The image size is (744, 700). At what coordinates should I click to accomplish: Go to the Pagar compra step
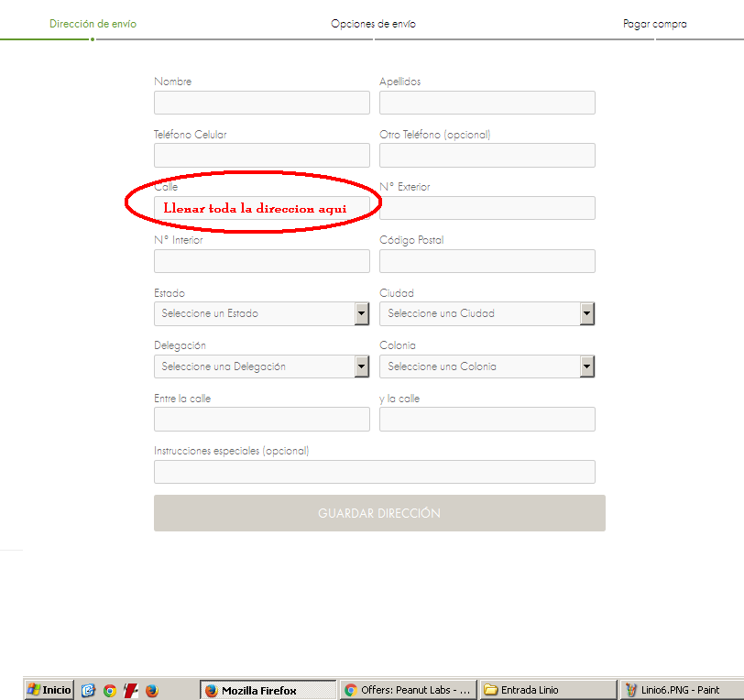[x=655, y=24]
